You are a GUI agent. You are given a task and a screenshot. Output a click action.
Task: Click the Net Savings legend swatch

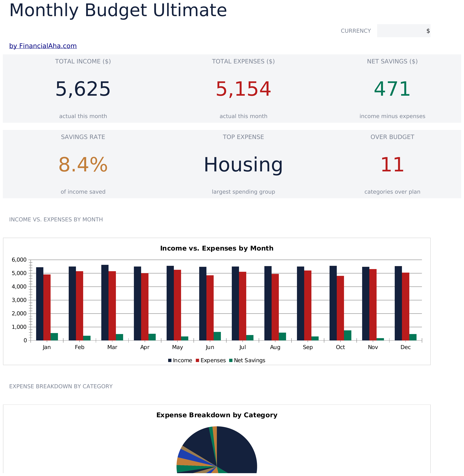point(231,360)
